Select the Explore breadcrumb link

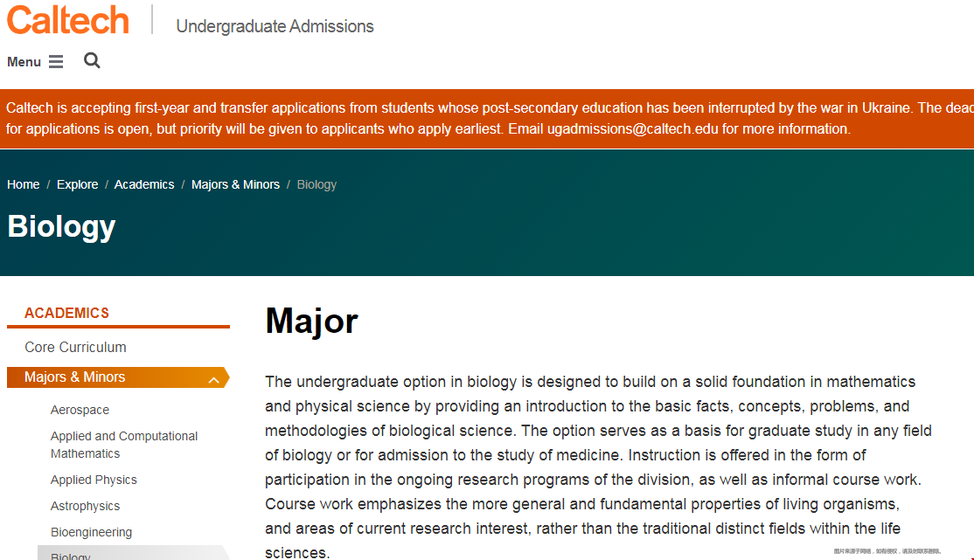(x=77, y=184)
